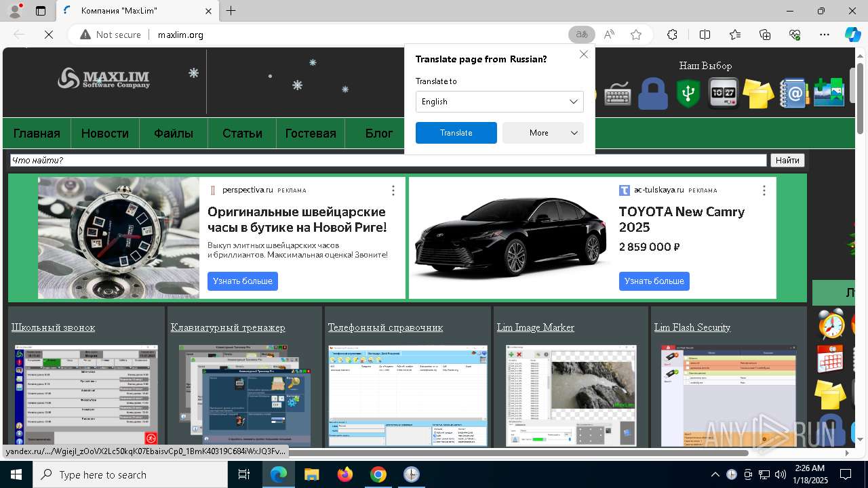Launch Google Chrome from taskbar
Screen dimensions: 868x488
pos(378,474)
